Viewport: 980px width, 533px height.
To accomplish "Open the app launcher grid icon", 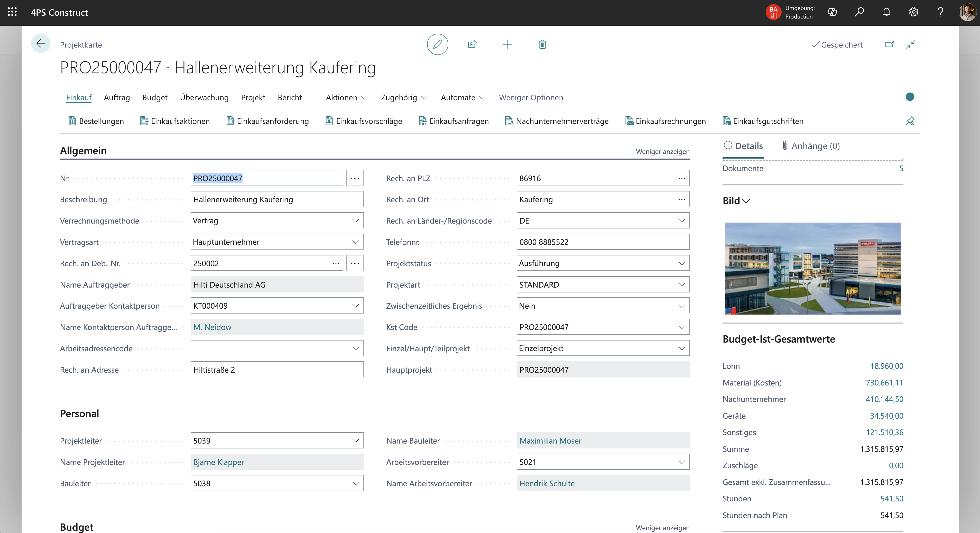I will coord(12,12).
